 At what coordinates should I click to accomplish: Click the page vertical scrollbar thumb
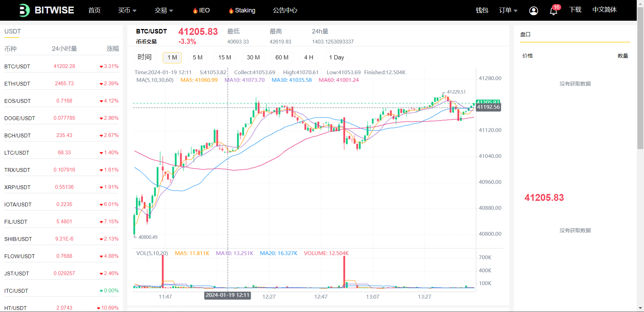click(x=641, y=78)
